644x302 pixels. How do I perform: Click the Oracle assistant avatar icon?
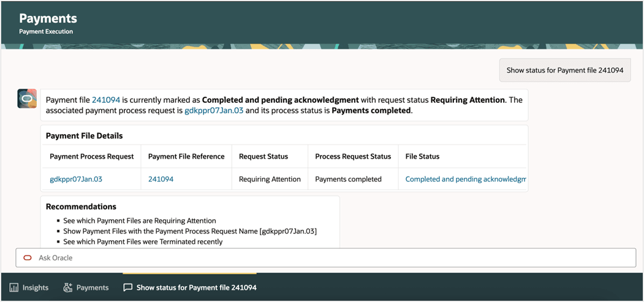click(27, 99)
